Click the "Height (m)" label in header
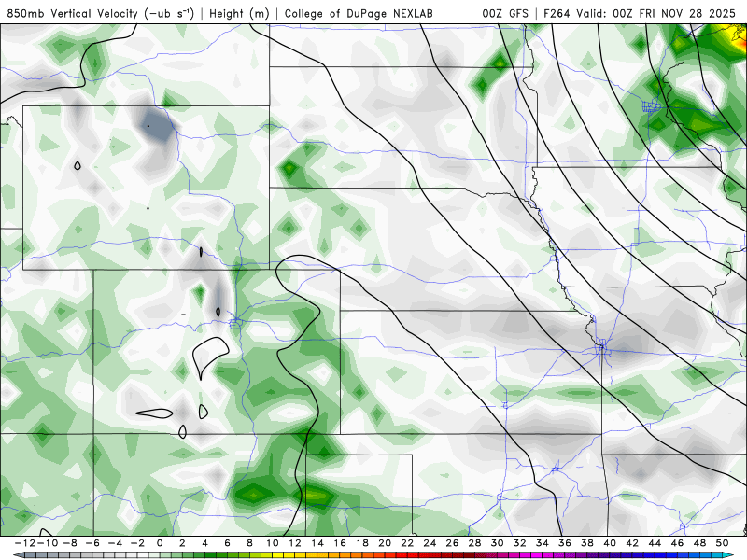The image size is (747, 560). (x=239, y=13)
